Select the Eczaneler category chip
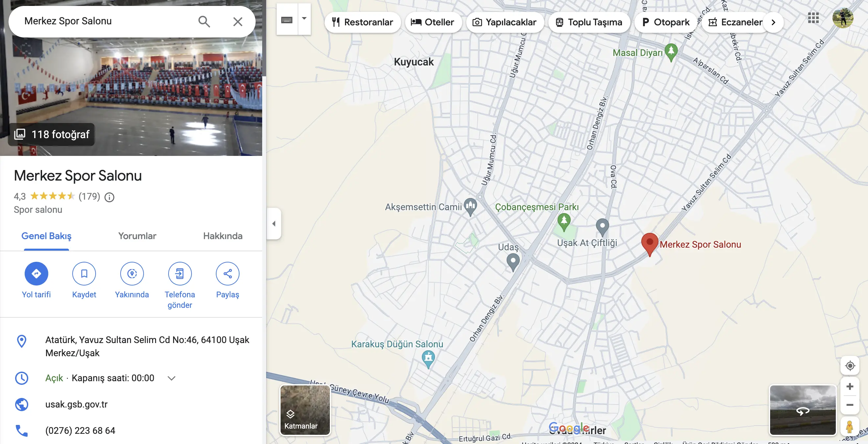 click(x=735, y=22)
